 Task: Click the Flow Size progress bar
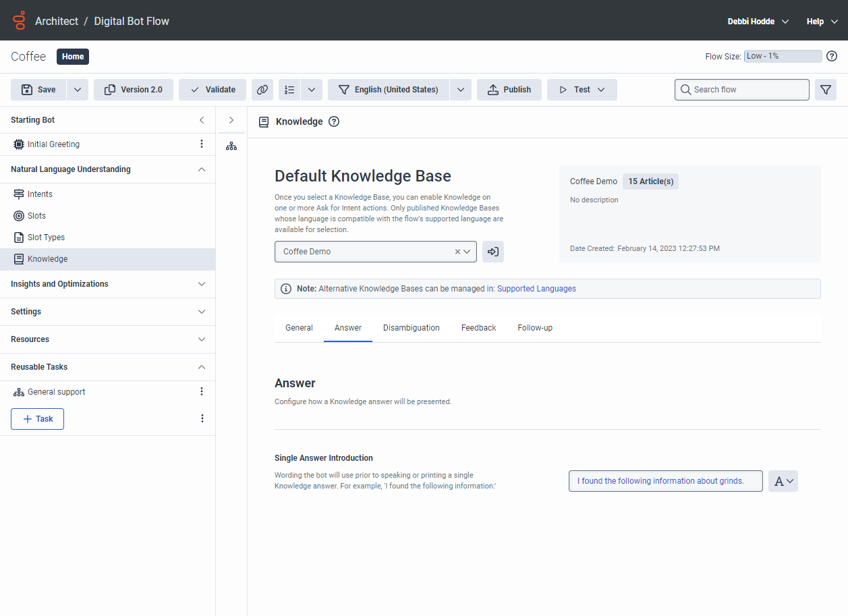783,57
